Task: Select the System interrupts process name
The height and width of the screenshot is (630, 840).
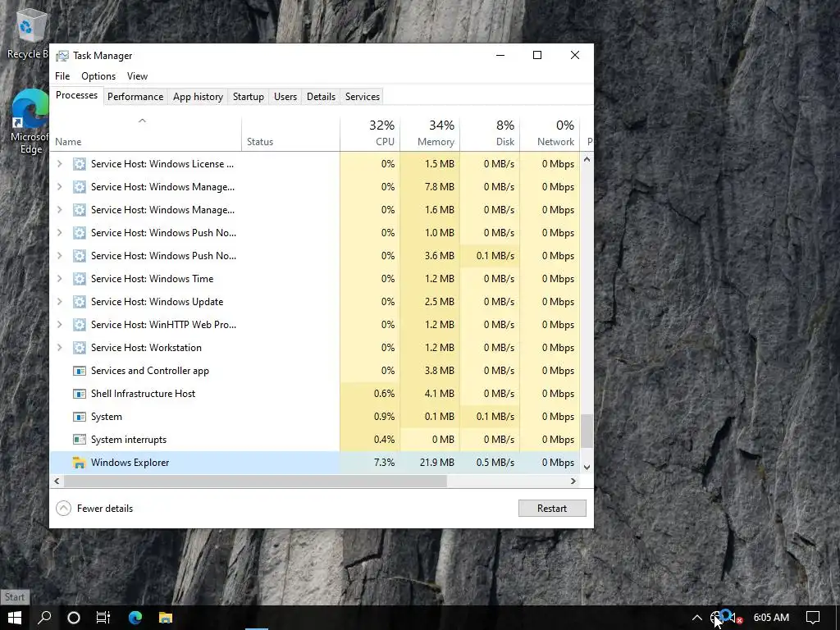Action: (129, 440)
